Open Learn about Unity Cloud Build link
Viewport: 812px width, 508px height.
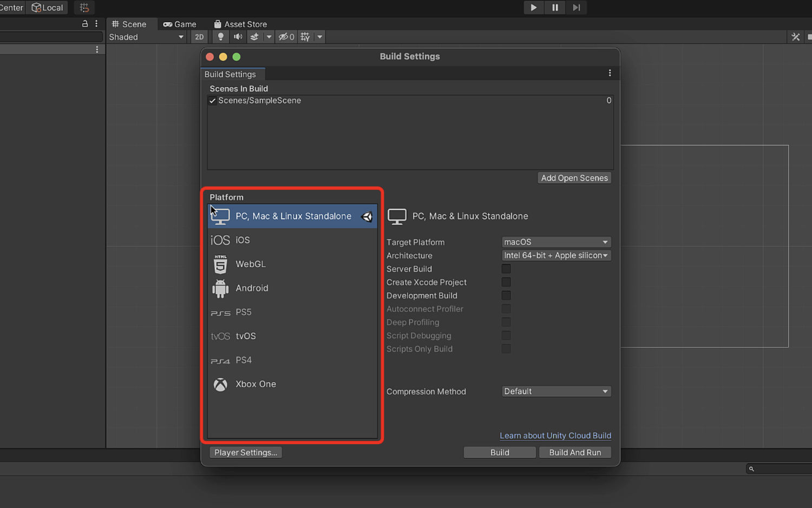[555, 436]
